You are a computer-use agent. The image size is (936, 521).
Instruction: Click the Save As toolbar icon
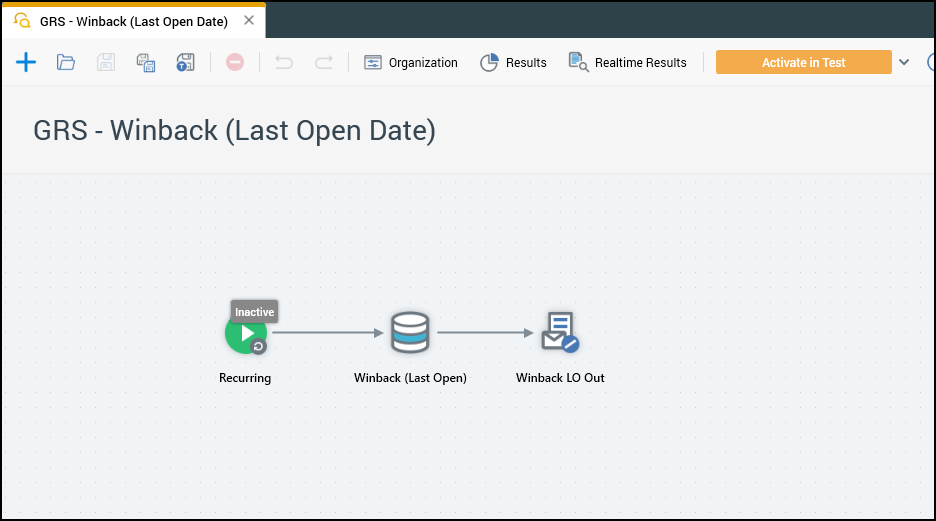146,62
